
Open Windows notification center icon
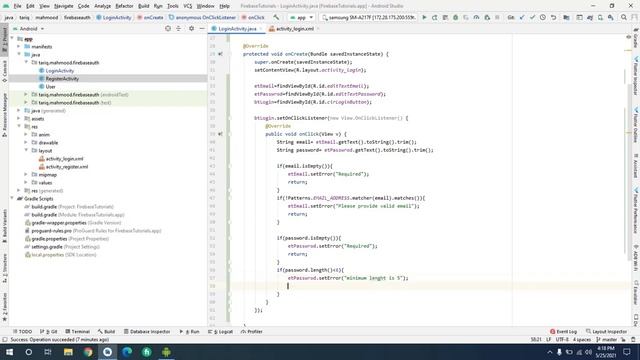[627, 352]
